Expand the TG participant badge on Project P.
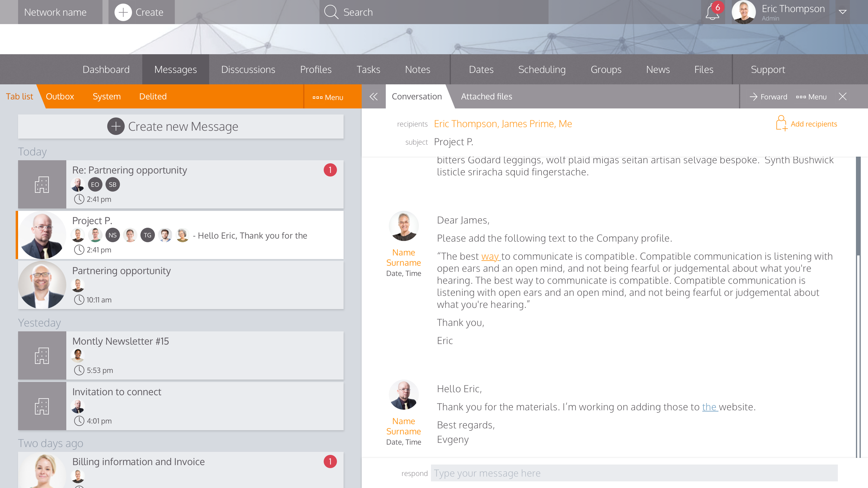The height and width of the screenshot is (488, 868). tap(147, 235)
